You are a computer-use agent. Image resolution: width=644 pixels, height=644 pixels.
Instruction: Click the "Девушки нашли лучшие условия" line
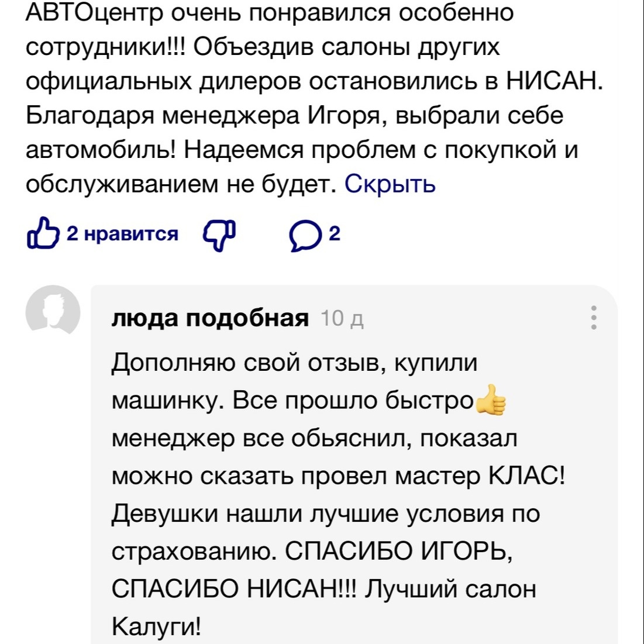325,514
